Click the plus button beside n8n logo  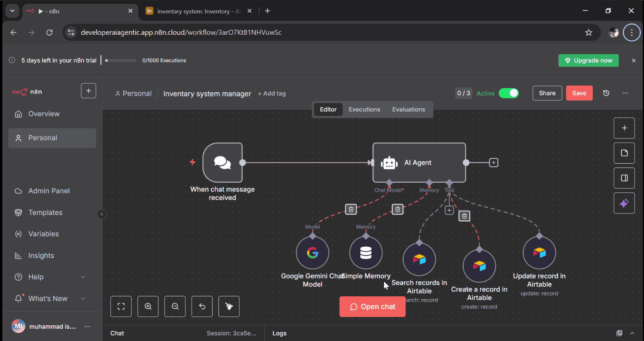point(89,91)
